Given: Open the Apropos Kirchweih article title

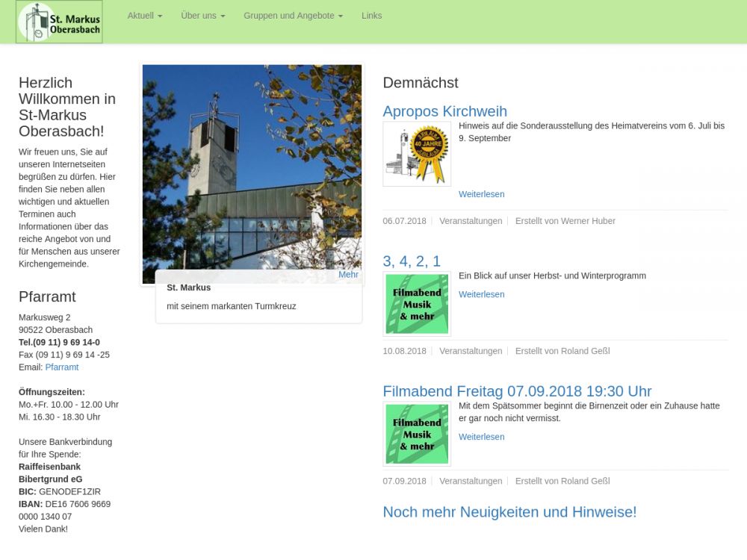Looking at the screenshot, I should [444, 111].
